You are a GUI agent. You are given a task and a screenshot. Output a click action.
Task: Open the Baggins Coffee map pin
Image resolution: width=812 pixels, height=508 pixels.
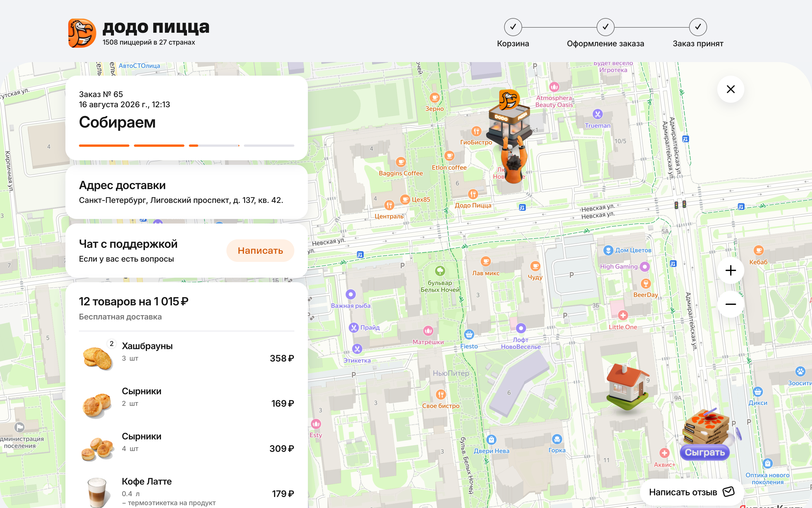[401, 162]
